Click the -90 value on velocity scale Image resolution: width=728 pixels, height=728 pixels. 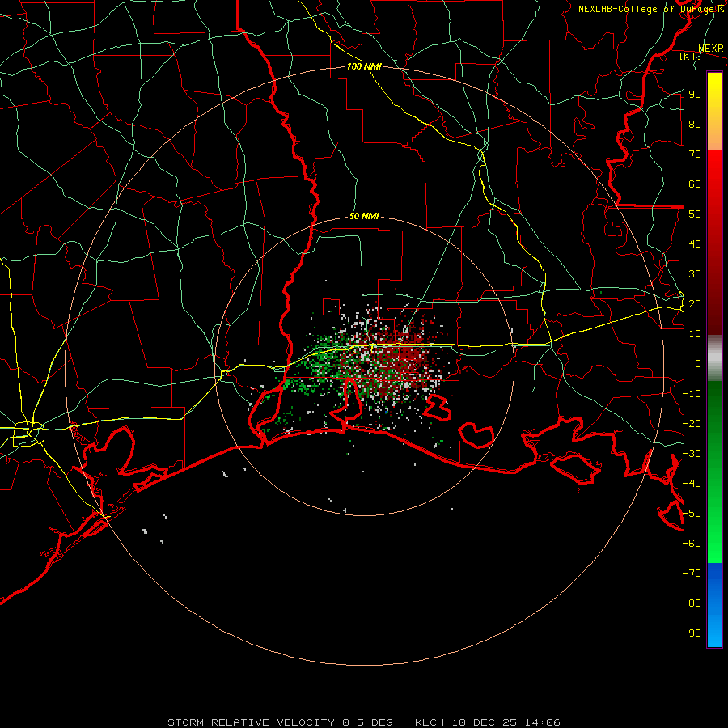click(692, 633)
